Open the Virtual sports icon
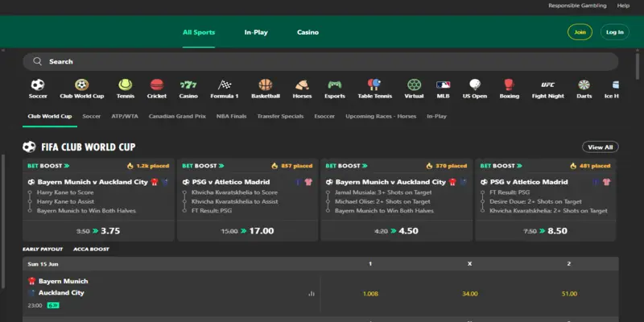Viewport: 644px width, 322px height. pyautogui.click(x=414, y=85)
